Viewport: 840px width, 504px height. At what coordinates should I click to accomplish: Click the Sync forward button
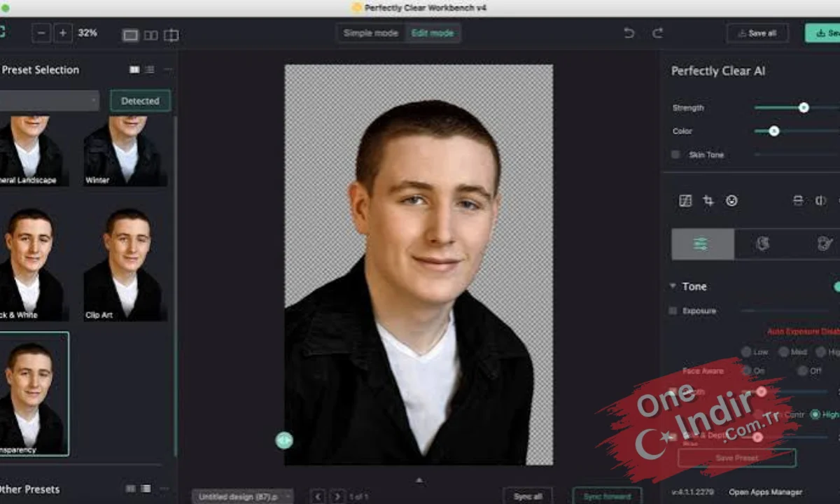pyautogui.click(x=607, y=496)
